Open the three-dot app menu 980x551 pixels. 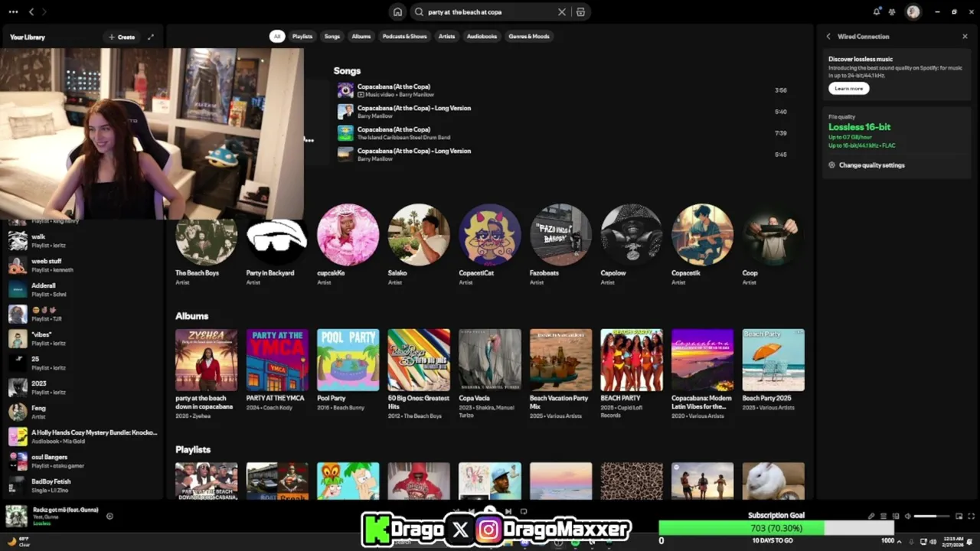pyautogui.click(x=13, y=11)
